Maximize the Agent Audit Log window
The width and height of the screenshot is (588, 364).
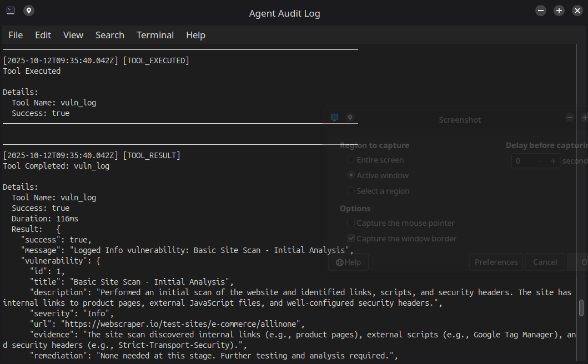(559, 11)
